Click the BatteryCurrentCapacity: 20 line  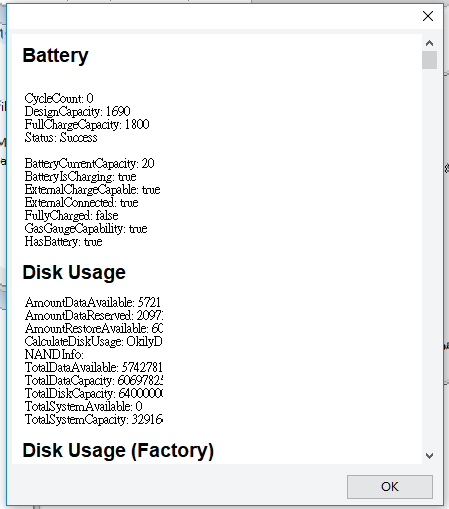89,163
